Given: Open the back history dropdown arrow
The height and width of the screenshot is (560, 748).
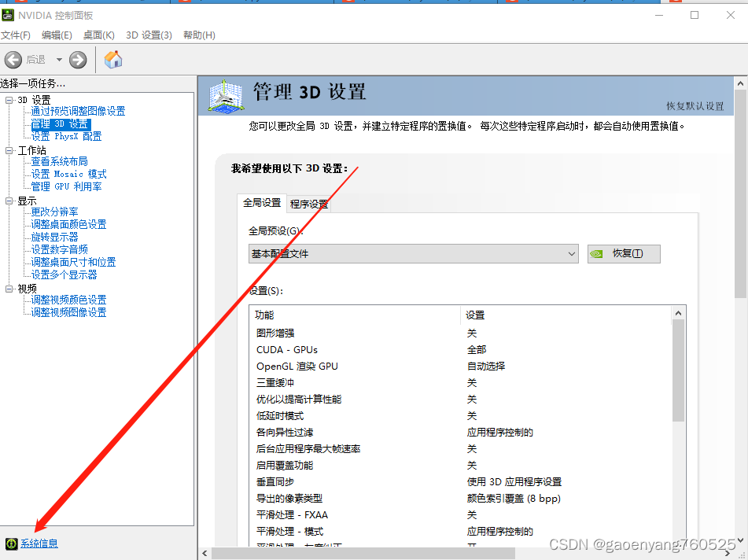Looking at the screenshot, I should click(59, 60).
